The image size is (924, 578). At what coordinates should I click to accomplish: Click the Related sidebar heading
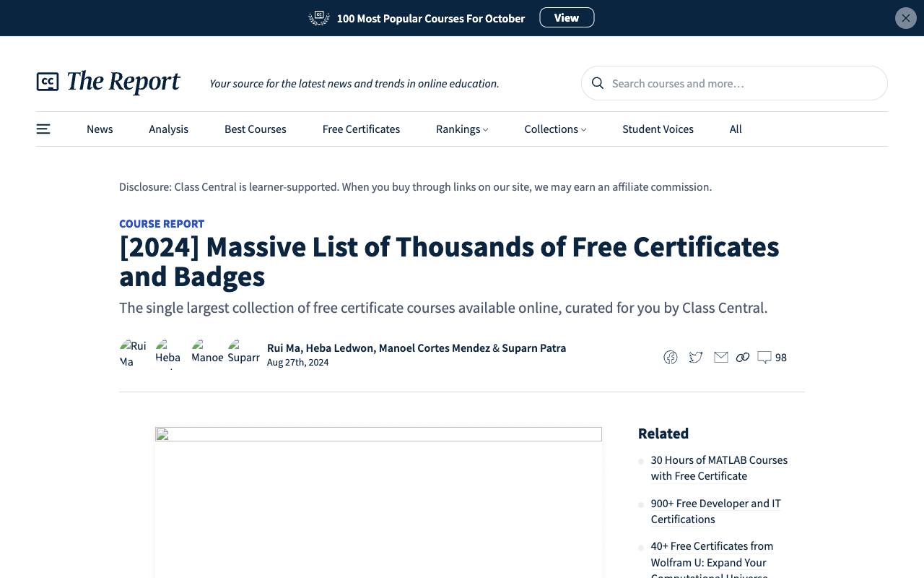click(663, 433)
